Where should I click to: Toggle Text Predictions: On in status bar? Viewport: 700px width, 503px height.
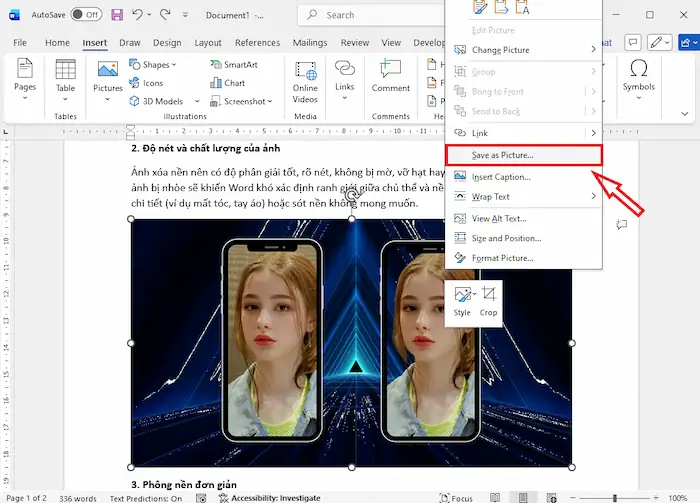click(146, 498)
